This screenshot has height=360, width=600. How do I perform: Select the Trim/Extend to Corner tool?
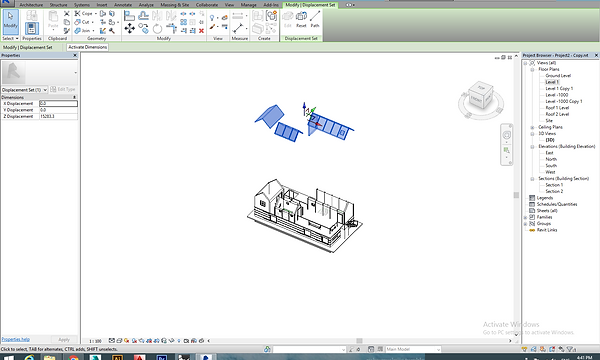[x=171, y=28]
